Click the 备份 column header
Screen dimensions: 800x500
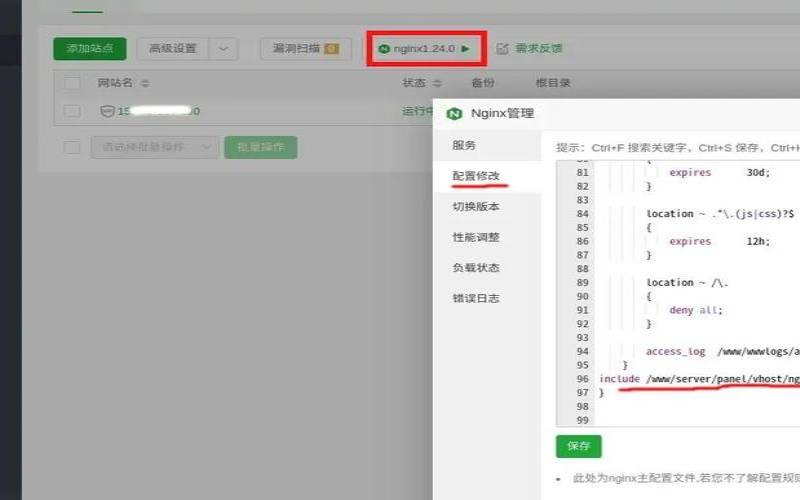click(x=483, y=83)
